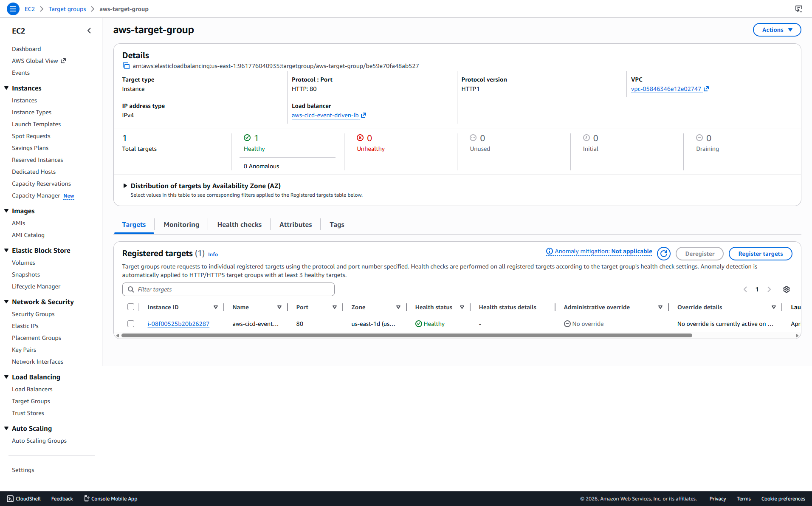Screen dimensions: 812x506
Task: Open VPC link vpc-05846346e12e02747
Action: (666, 89)
